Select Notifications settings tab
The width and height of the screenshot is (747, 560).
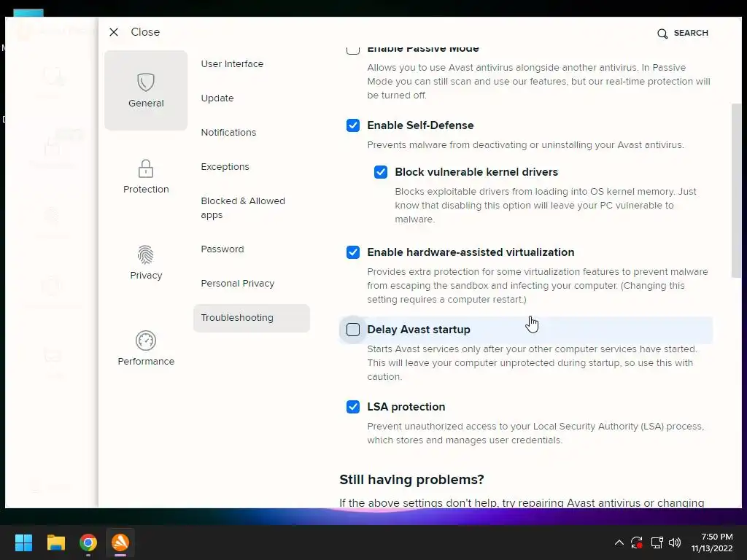point(228,133)
